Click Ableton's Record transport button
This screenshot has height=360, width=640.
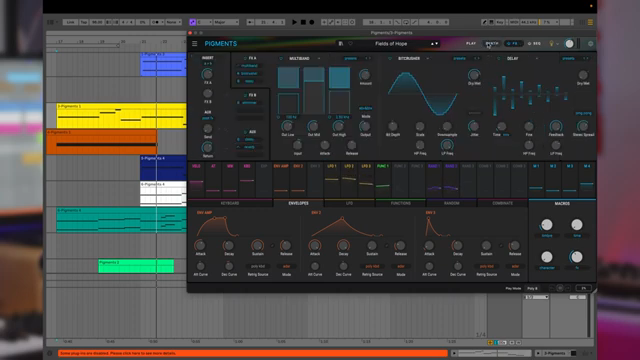point(312,22)
